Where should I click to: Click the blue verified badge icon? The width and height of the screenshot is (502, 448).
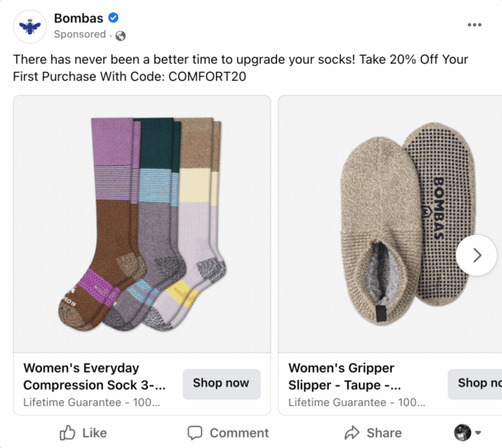[114, 18]
